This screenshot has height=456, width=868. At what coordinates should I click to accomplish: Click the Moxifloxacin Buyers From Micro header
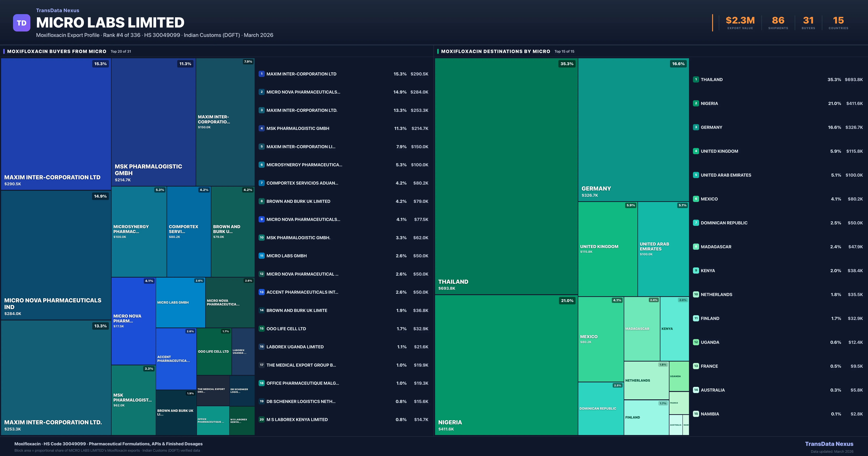[57, 51]
